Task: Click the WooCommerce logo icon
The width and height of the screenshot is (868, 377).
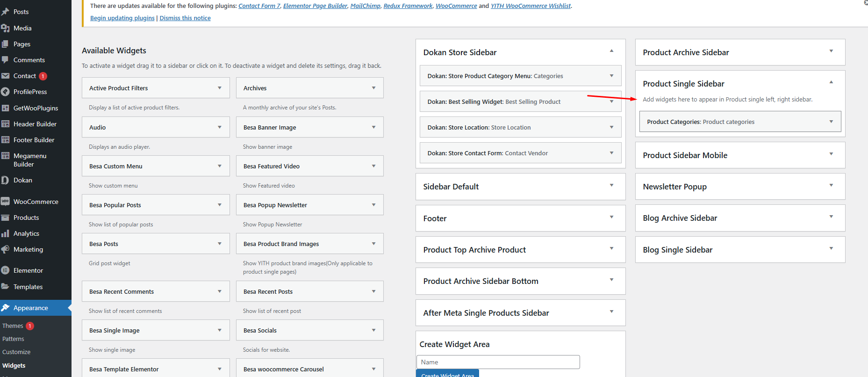Action: pos(5,202)
